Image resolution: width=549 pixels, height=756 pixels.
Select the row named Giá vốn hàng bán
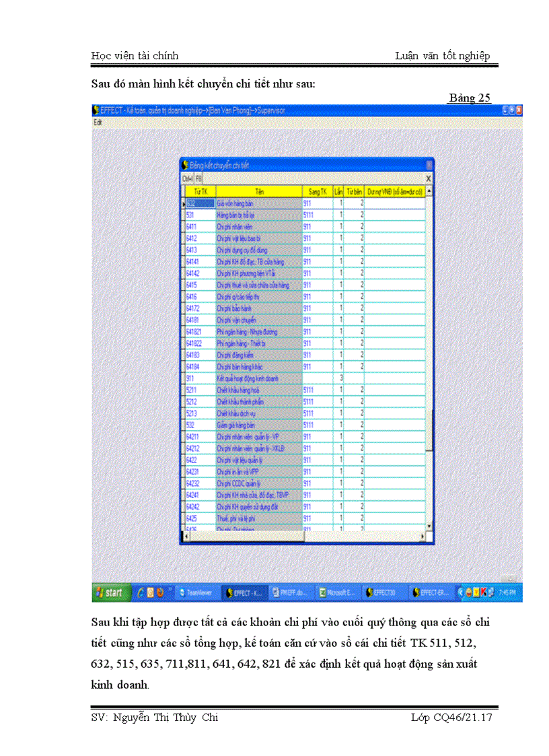point(258,203)
